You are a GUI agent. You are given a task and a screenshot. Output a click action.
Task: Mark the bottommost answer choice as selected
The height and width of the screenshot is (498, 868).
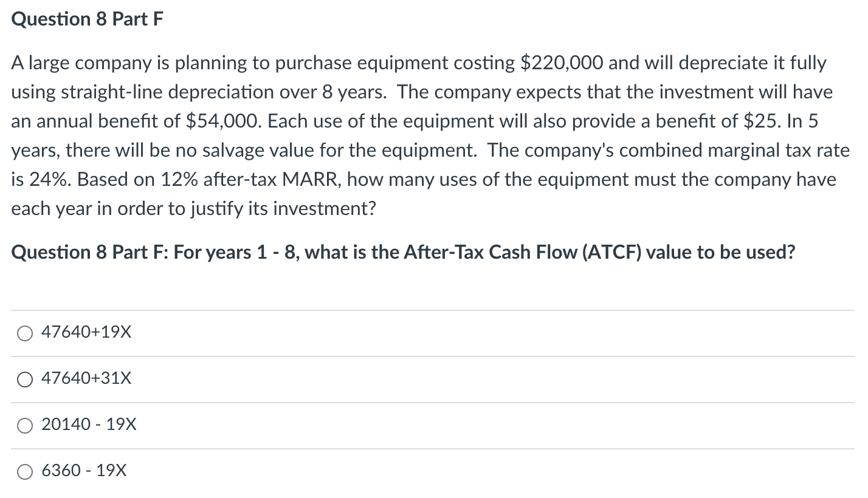[25, 471]
